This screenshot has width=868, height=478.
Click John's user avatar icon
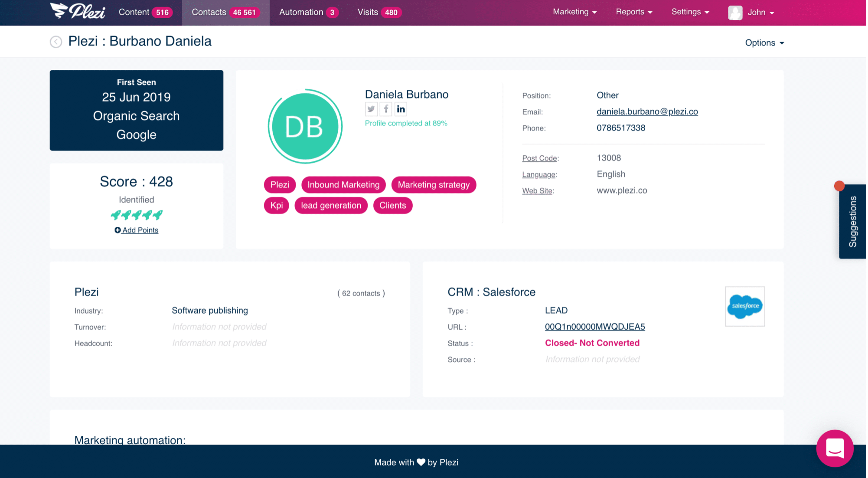click(735, 13)
